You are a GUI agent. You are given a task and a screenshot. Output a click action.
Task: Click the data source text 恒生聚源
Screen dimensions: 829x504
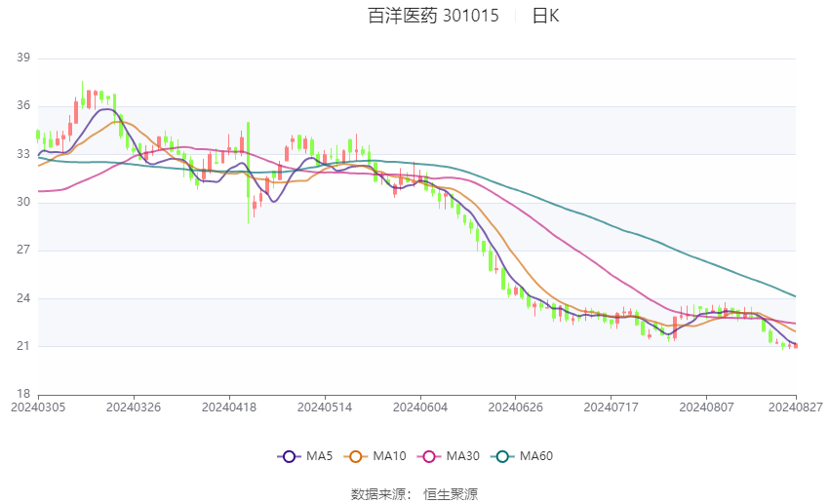[x=451, y=494]
